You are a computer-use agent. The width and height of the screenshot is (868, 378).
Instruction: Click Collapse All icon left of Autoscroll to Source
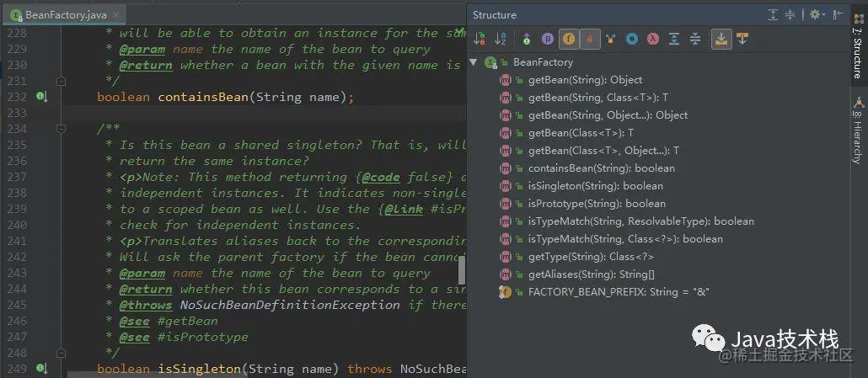[x=695, y=39]
